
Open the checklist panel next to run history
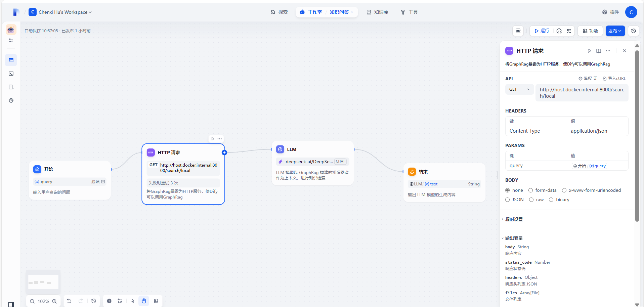[x=569, y=31]
